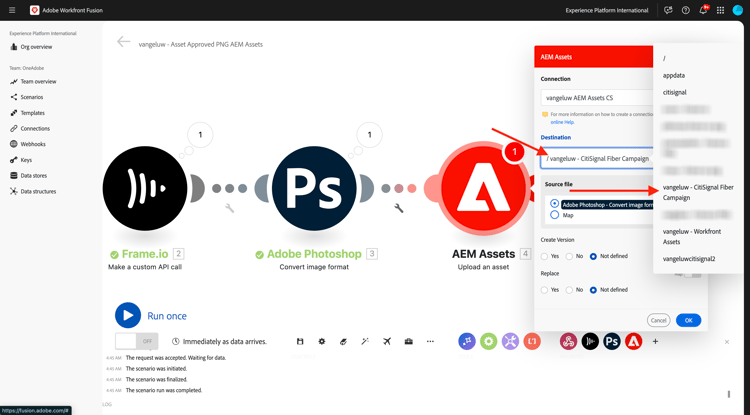The image size is (750, 415).
Task: Open the Help question mark icon
Action: [x=685, y=10]
